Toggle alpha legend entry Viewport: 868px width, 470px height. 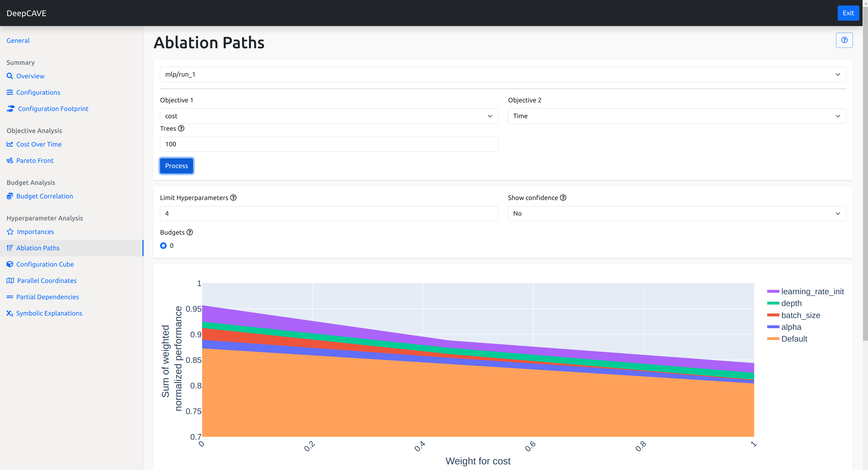click(x=784, y=327)
